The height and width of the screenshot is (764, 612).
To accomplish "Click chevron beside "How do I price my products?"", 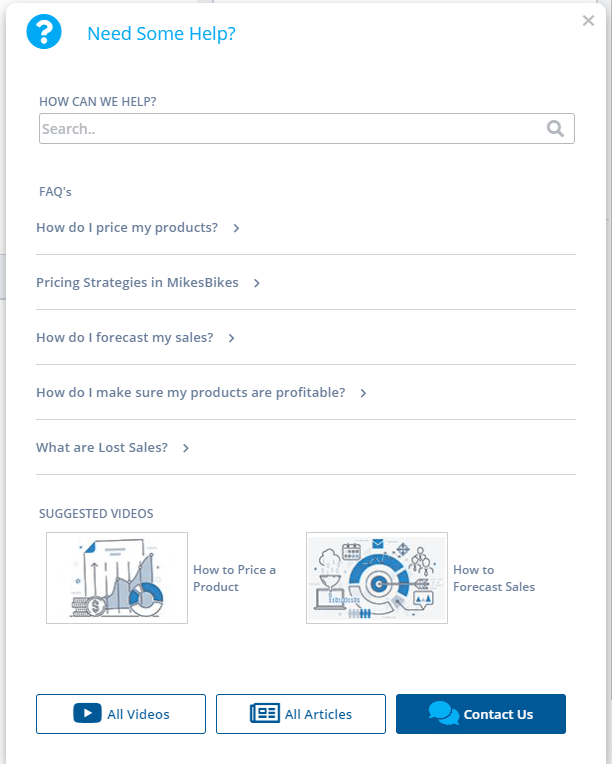I will (237, 228).
